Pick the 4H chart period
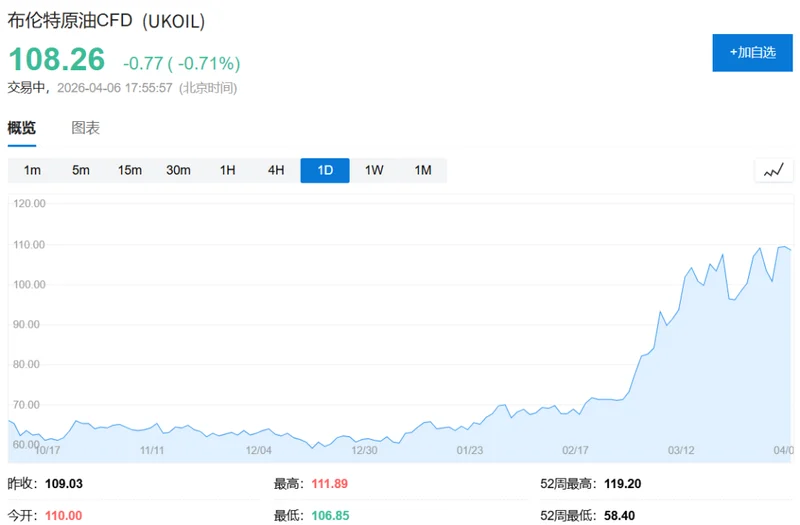Viewport: 800px width, 525px height. coord(276,170)
